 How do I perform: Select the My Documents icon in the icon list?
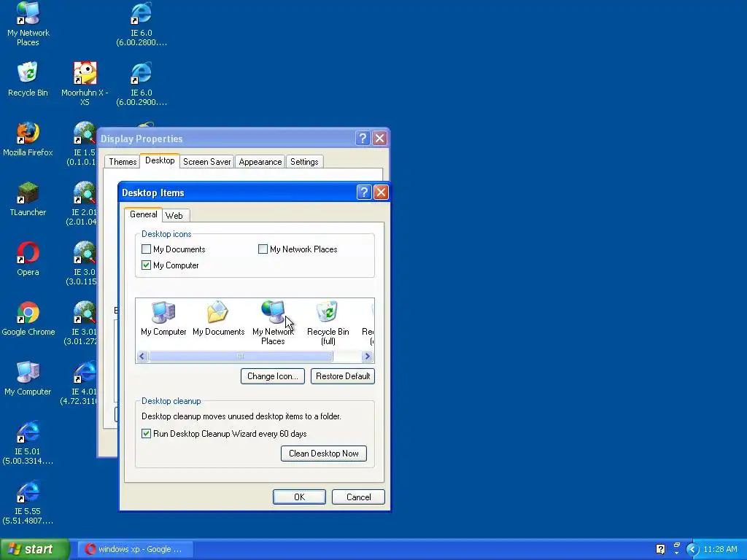[218, 319]
